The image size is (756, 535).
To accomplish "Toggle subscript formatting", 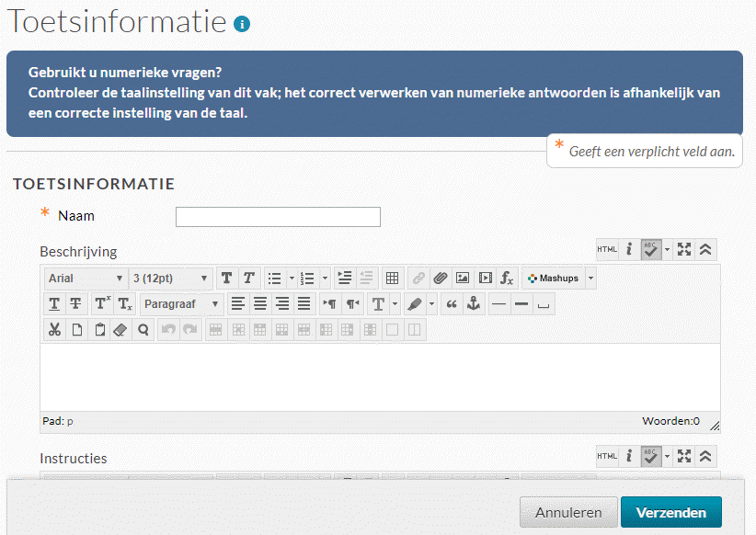I will pyautogui.click(x=124, y=304).
